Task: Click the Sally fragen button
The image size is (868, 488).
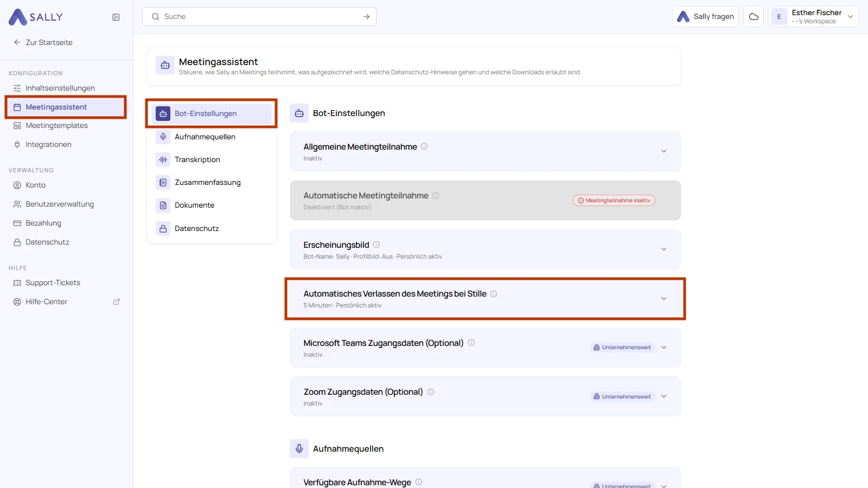Action: [705, 17]
